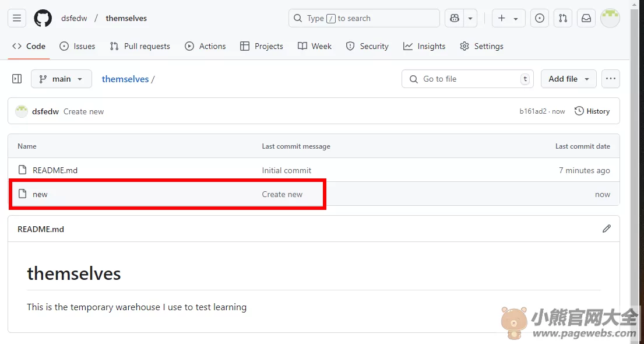Click the author avatar in commit bar

pos(22,111)
